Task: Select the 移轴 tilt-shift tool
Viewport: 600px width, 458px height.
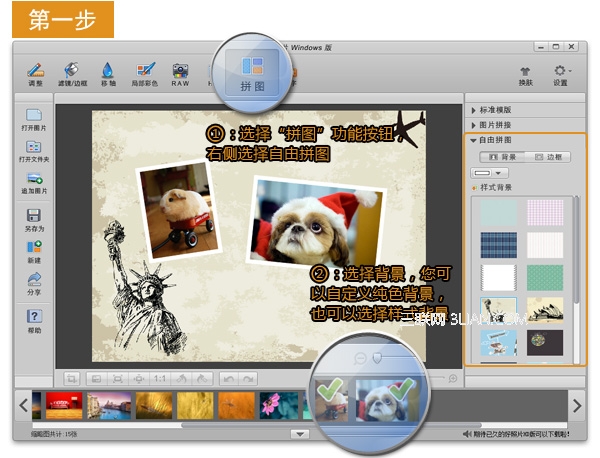Action: [x=108, y=75]
